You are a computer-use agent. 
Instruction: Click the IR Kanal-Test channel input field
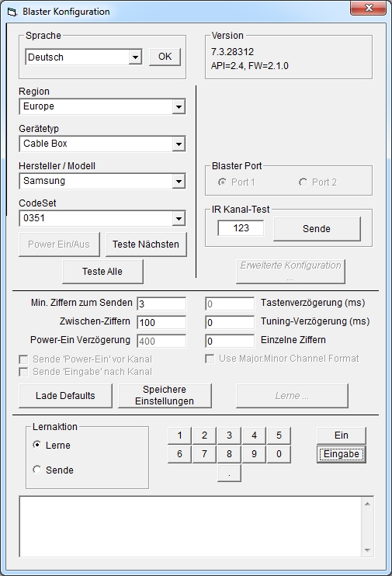click(241, 228)
